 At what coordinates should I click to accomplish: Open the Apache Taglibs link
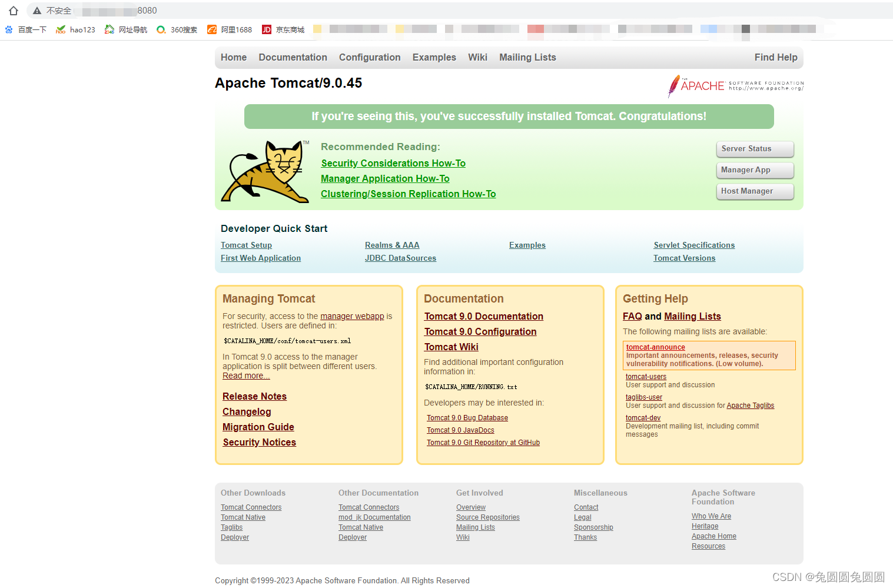(x=750, y=406)
